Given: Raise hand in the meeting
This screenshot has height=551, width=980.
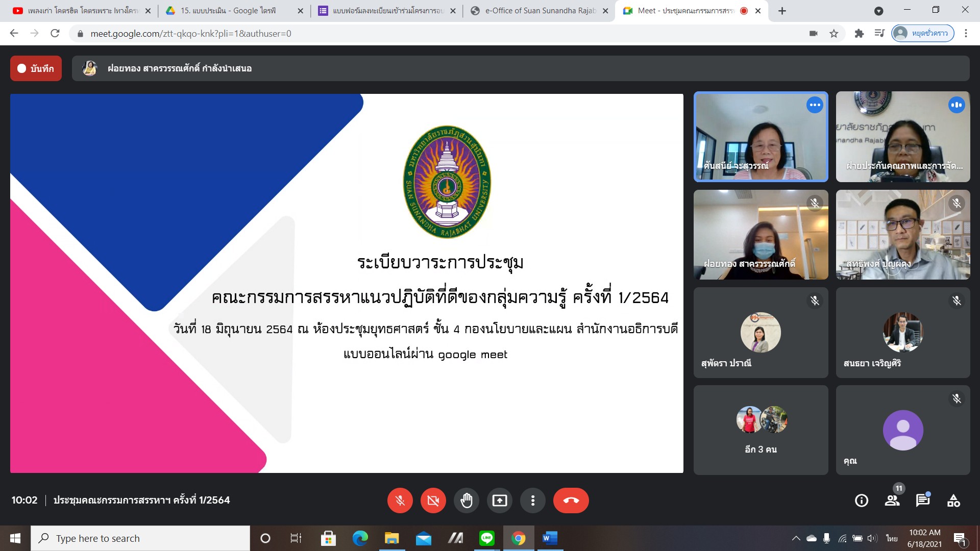Looking at the screenshot, I should click(466, 500).
